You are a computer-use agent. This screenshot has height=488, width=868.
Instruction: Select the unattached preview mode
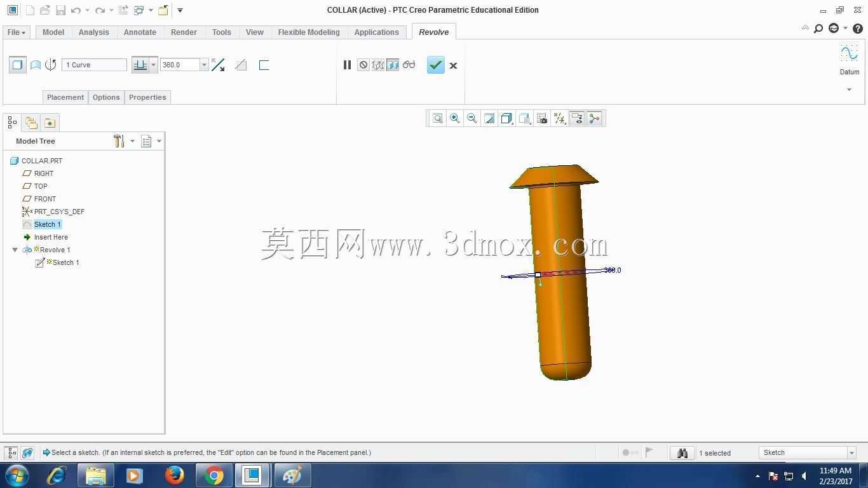coord(378,65)
